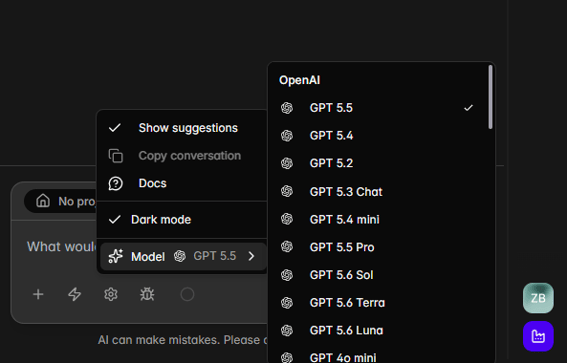Viewport: 567px width, 363px height.
Task: Toggle Show suggestions option
Action: click(x=183, y=128)
